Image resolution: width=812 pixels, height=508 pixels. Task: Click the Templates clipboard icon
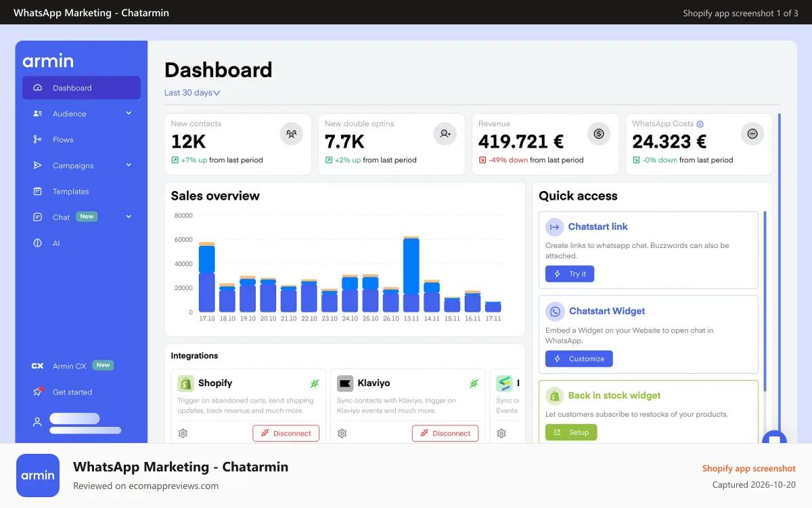(x=38, y=192)
